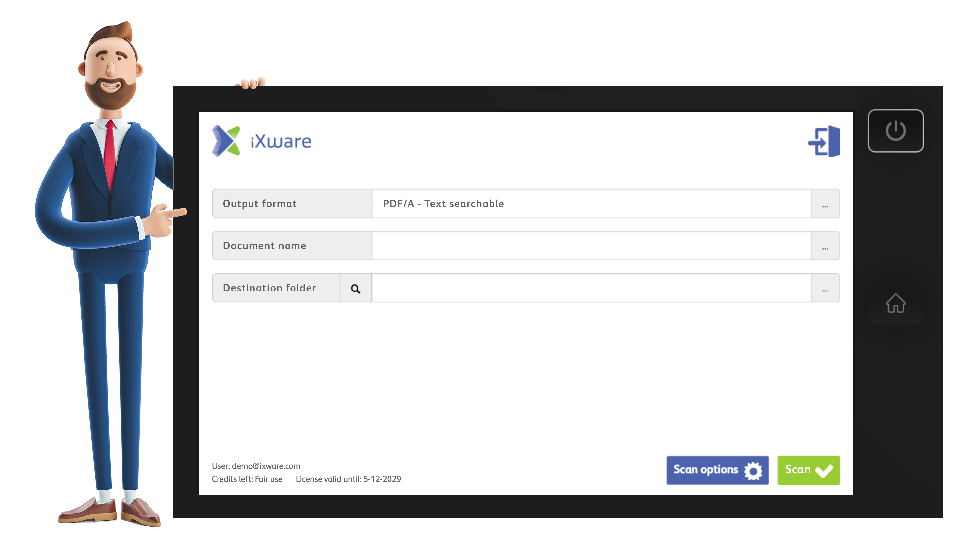Open the Destination folder ellipsis options
Image resolution: width=980 pixels, height=547 pixels.
click(825, 288)
